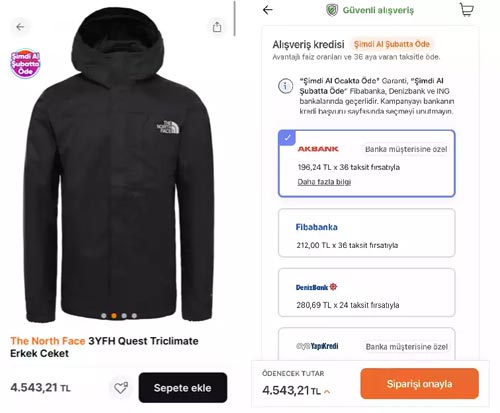
Task: Tap the back arrow on product page
Action: tap(20, 27)
